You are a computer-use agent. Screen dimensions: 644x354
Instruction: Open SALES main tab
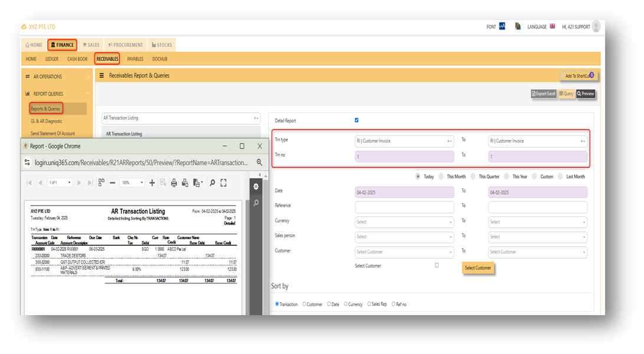pos(91,45)
